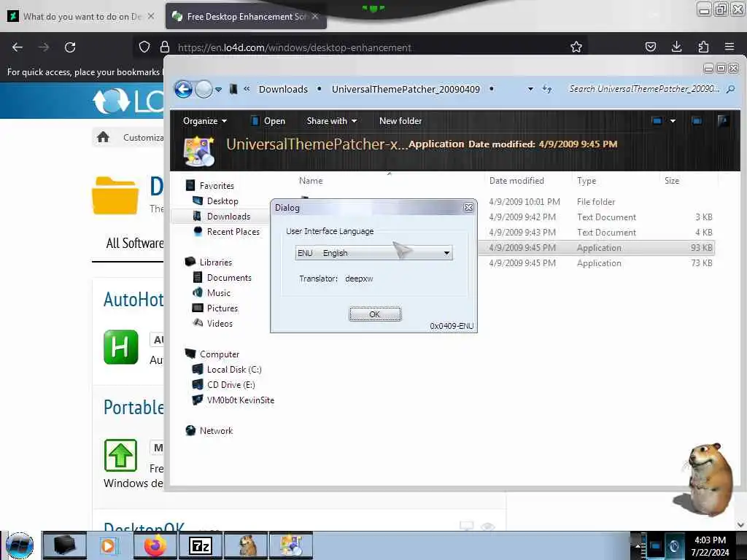Sort files by Size column
747x560 pixels.
[672, 181]
